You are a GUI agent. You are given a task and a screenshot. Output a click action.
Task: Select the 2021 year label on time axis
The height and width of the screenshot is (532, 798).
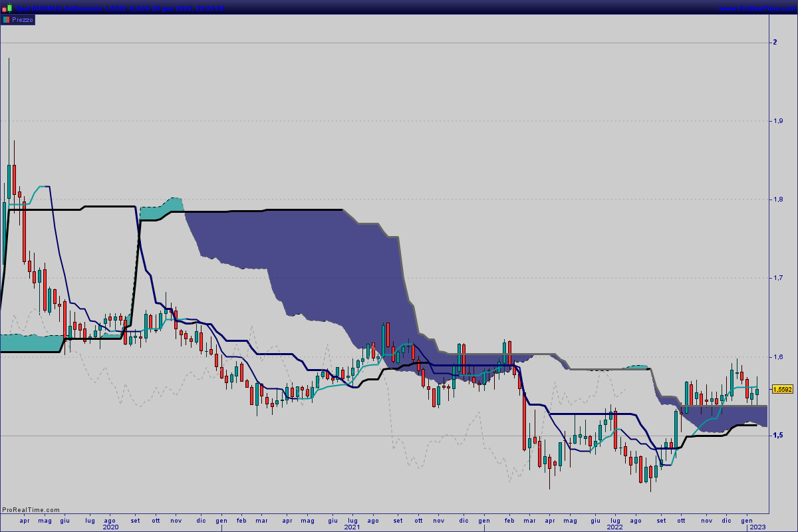click(352, 527)
